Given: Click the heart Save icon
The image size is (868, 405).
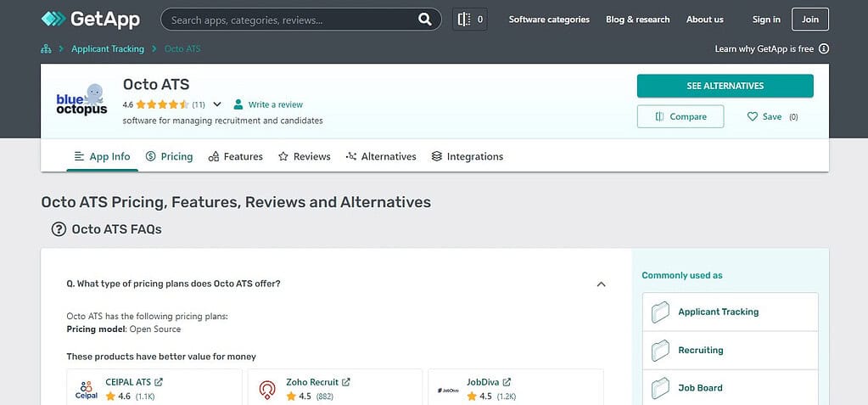Looking at the screenshot, I should [753, 116].
